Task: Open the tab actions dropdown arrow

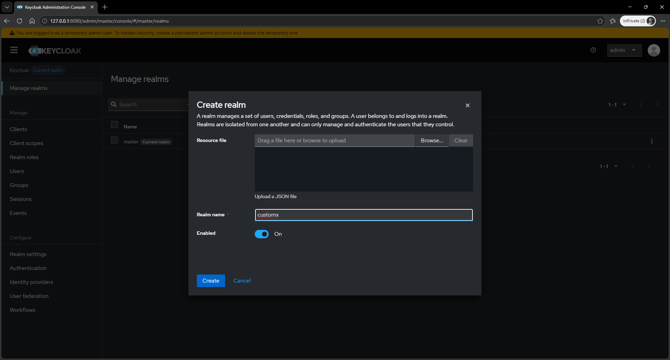Action: (6, 7)
